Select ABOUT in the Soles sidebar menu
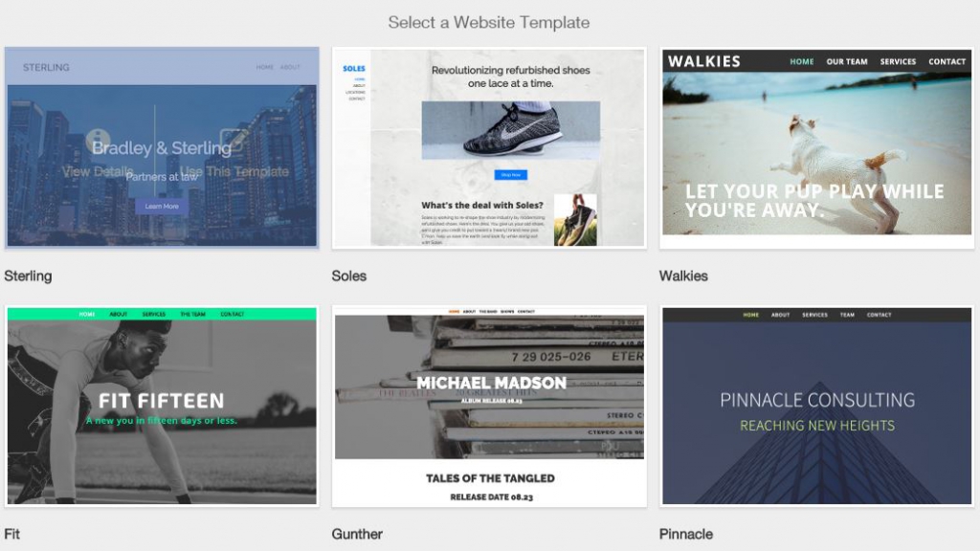The image size is (980, 551). (x=359, y=86)
